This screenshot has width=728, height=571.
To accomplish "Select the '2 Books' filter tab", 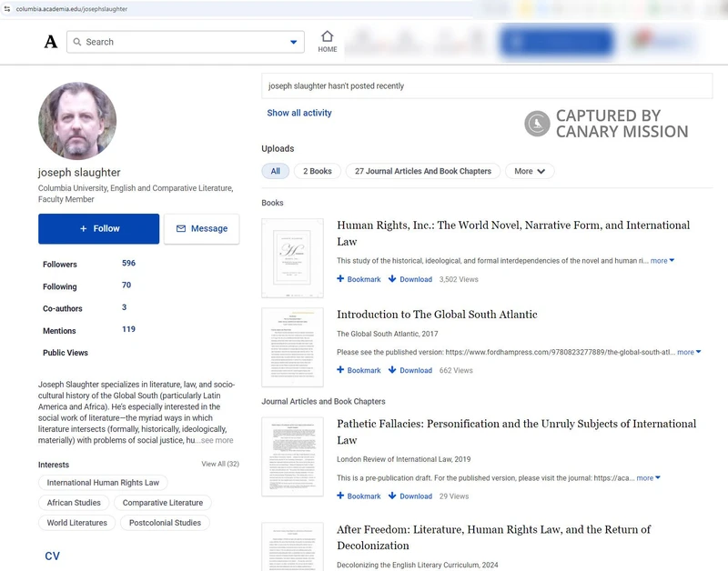I will pos(318,171).
